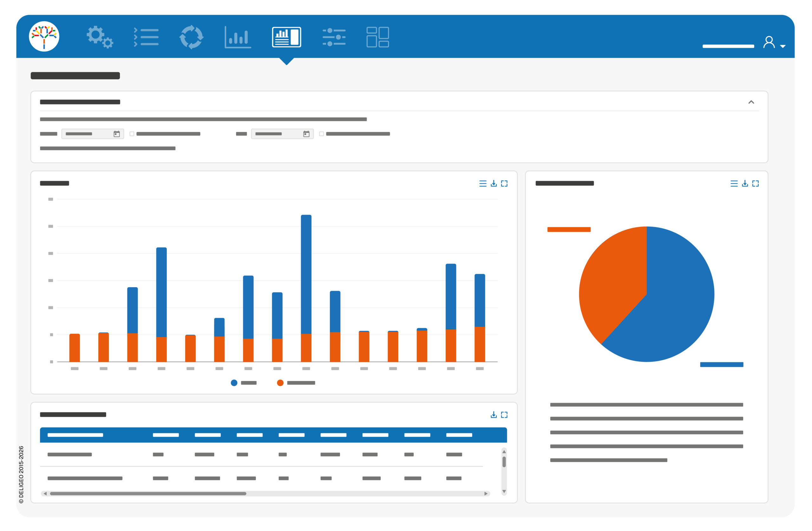Click the table's first column header

75,435
